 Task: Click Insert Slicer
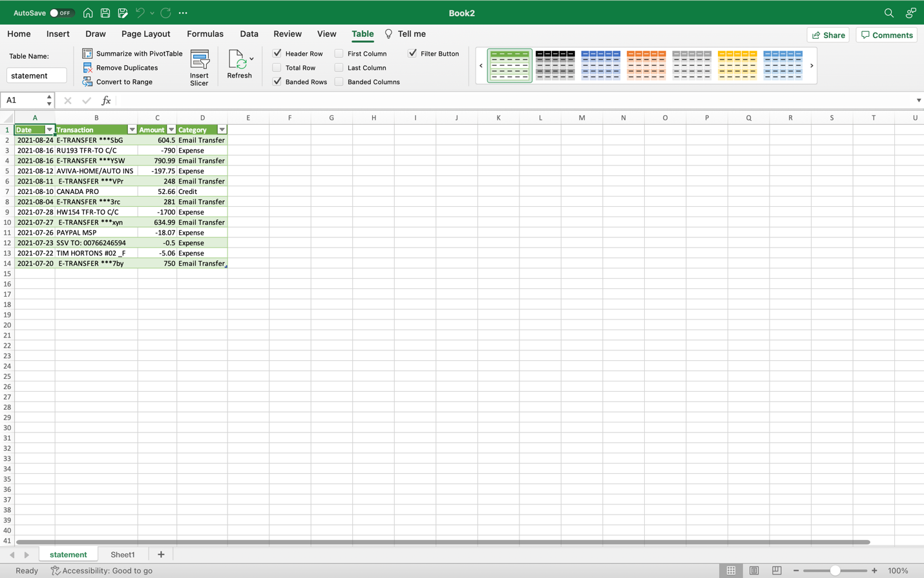[200, 67]
